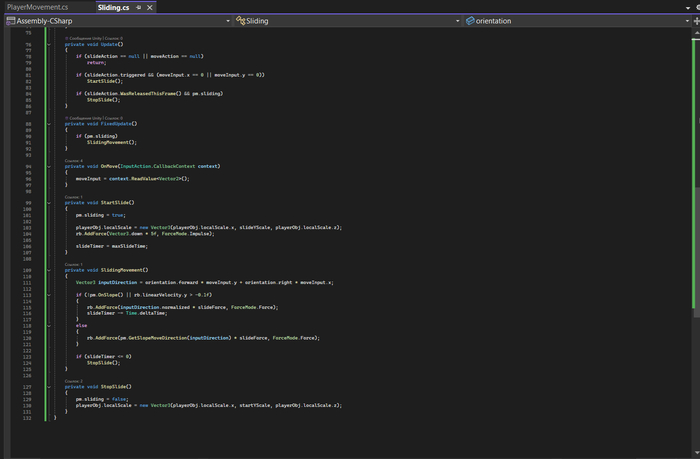The image size is (700, 459).
Task: Collapse the Update method
Action: (48, 45)
